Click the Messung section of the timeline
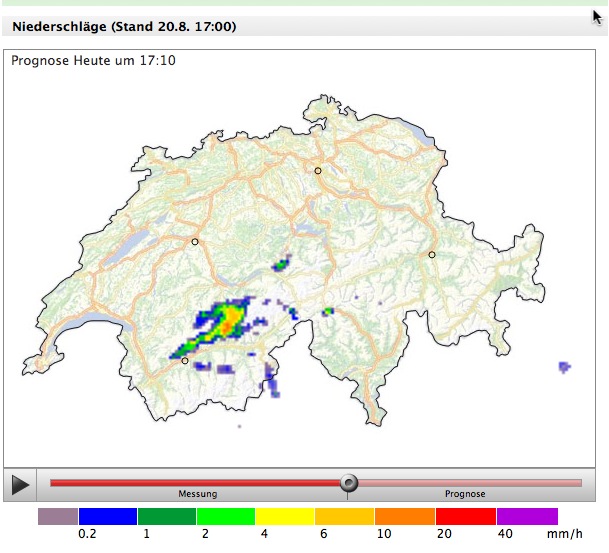The height and width of the screenshot is (553, 609). [x=195, y=483]
